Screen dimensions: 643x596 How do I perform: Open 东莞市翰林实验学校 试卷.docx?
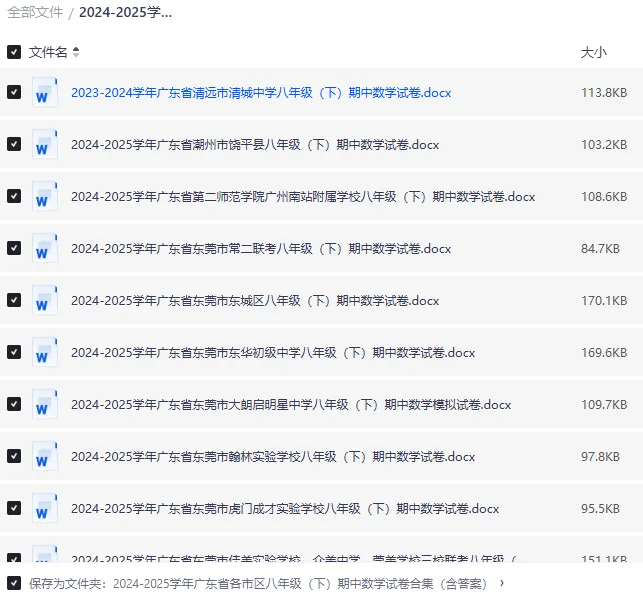[273, 457]
